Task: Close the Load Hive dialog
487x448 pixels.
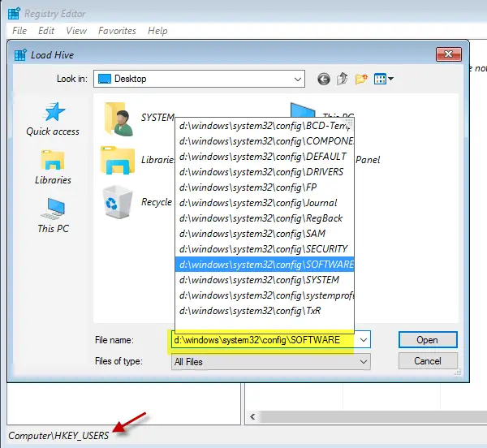Action: click(449, 54)
